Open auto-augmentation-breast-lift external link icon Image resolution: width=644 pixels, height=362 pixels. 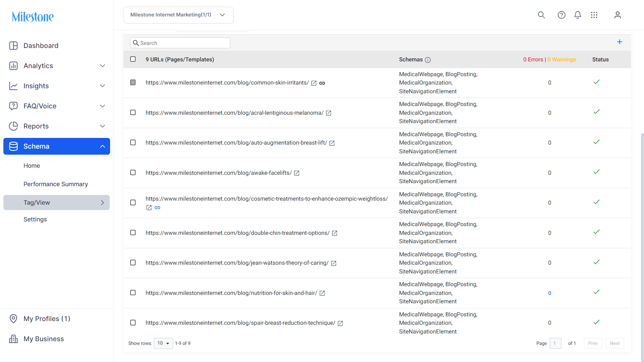coord(332,143)
